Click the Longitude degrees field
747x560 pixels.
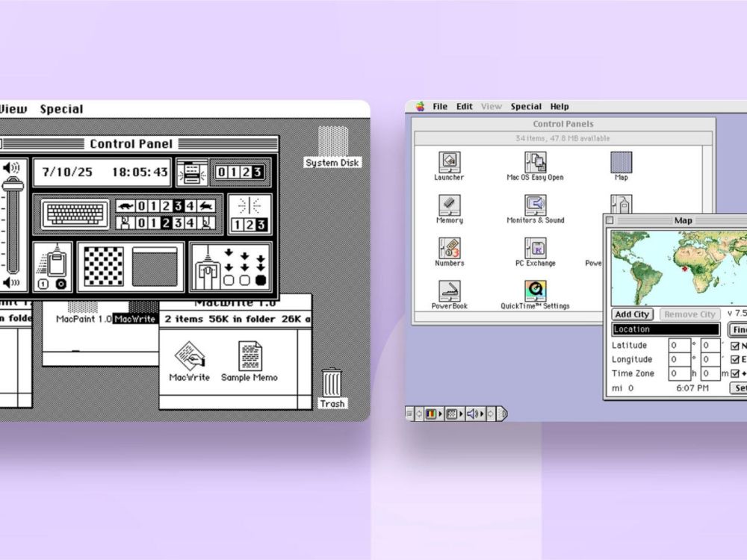679,360
